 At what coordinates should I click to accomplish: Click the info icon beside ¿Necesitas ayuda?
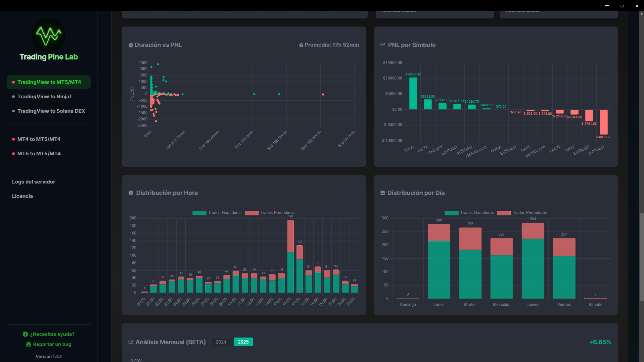[25, 334]
